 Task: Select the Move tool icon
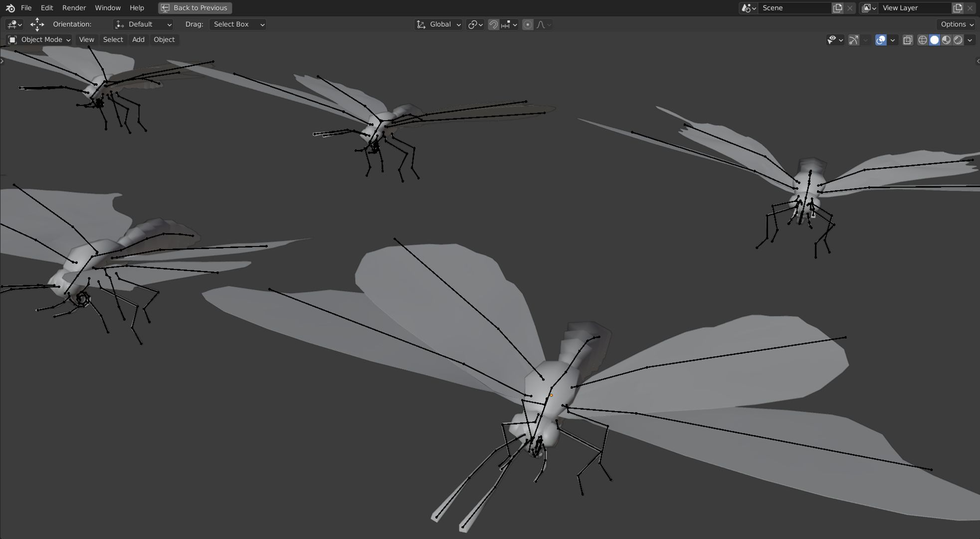37,24
